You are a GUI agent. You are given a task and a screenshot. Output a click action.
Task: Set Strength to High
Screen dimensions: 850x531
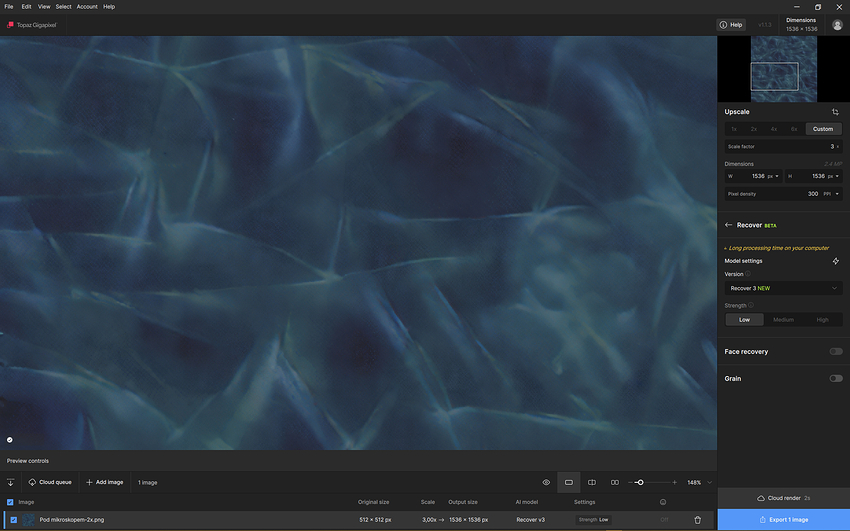tap(822, 320)
